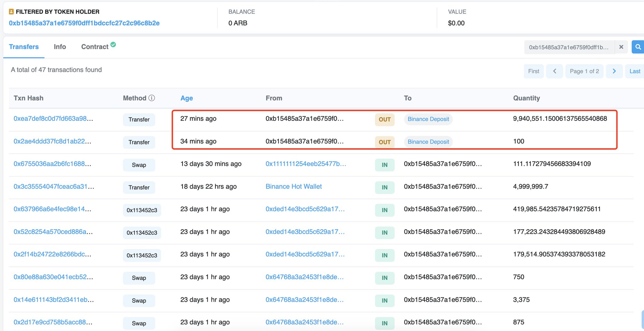Open the Page 1 of 2 selector
The image size is (644, 331).
[584, 71]
